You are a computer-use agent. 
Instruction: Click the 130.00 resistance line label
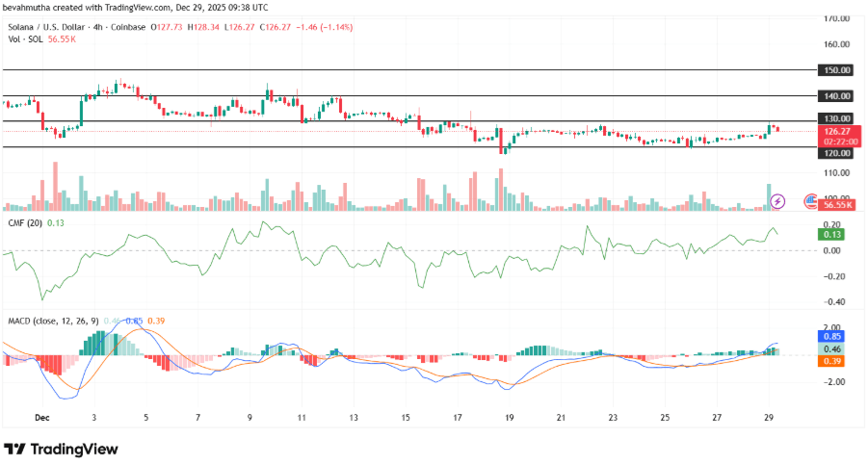click(x=836, y=118)
